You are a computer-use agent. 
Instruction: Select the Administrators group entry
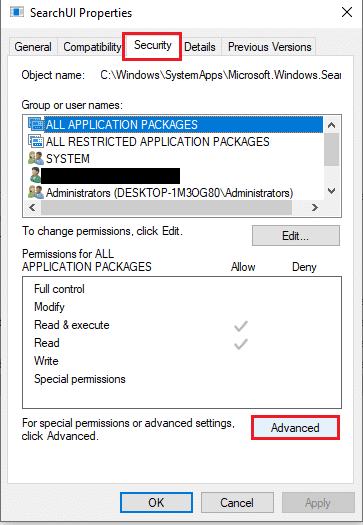click(x=169, y=193)
